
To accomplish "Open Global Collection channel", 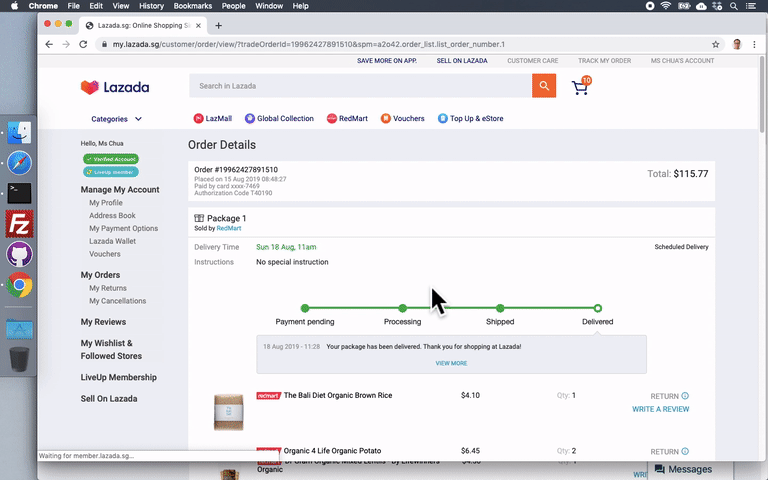I will pyautogui.click(x=279, y=119).
